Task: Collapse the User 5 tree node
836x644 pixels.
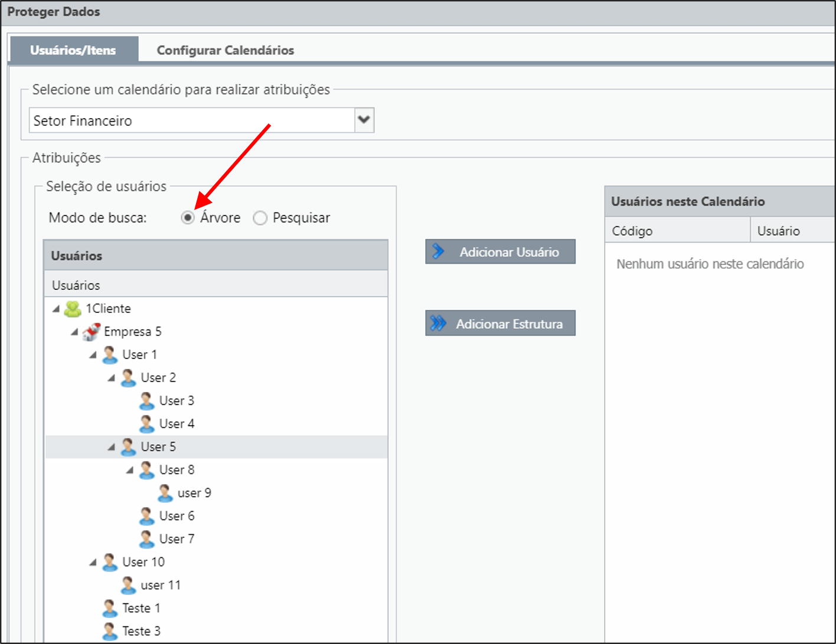Action: 112,447
